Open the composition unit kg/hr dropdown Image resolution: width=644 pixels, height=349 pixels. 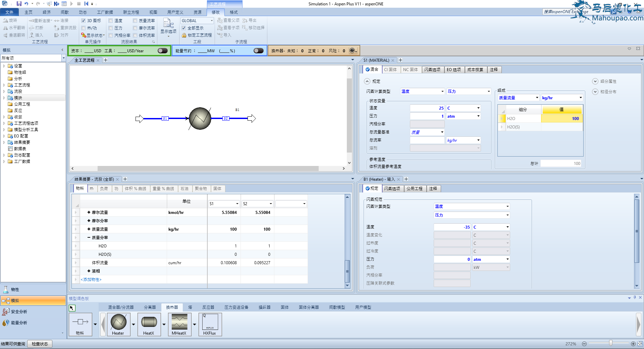[581, 98]
